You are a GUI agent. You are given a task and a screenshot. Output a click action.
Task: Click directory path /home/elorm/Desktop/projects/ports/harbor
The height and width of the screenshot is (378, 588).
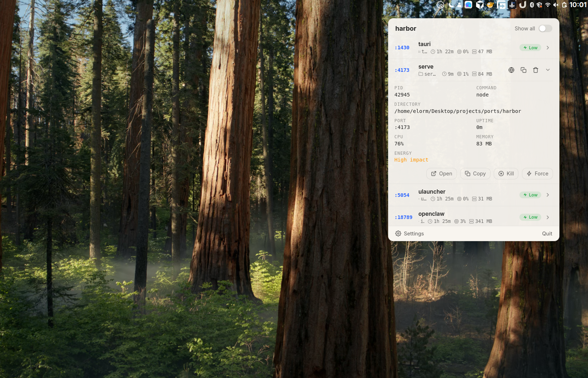coord(458,111)
